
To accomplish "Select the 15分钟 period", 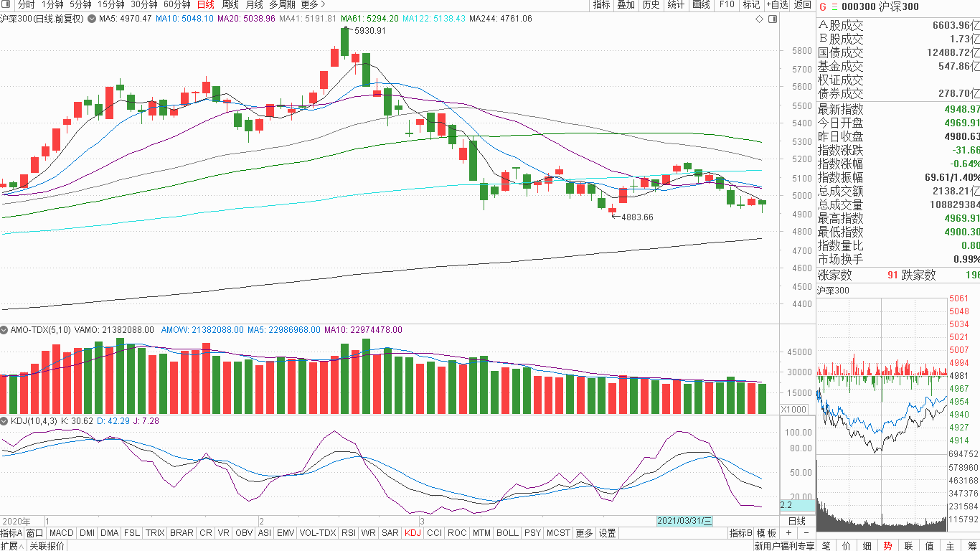I will click(x=110, y=5).
